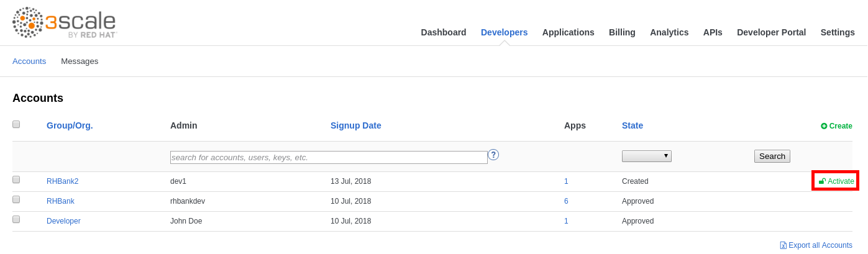
Task: Toggle the select-all accounts checkbox
Action: [16, 124]
